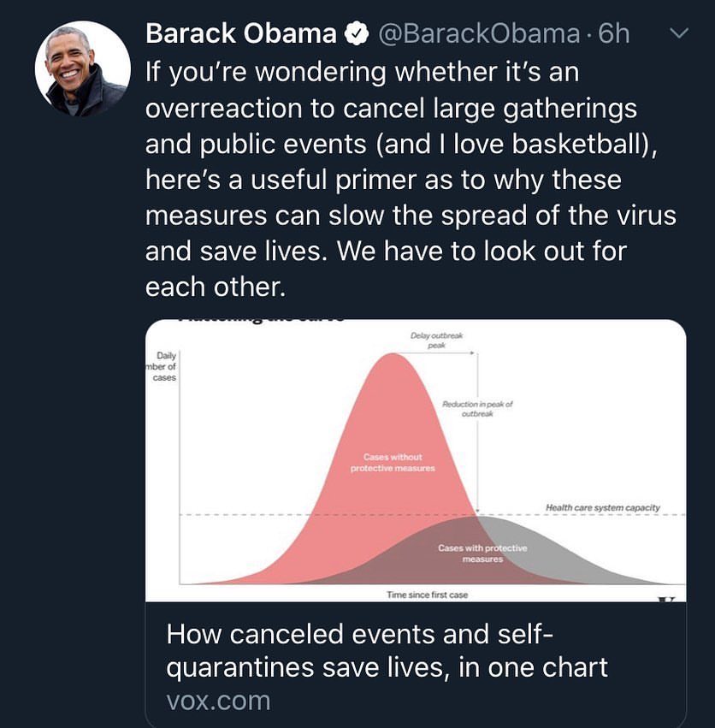Click the vox.com source domain

[219, 701]
